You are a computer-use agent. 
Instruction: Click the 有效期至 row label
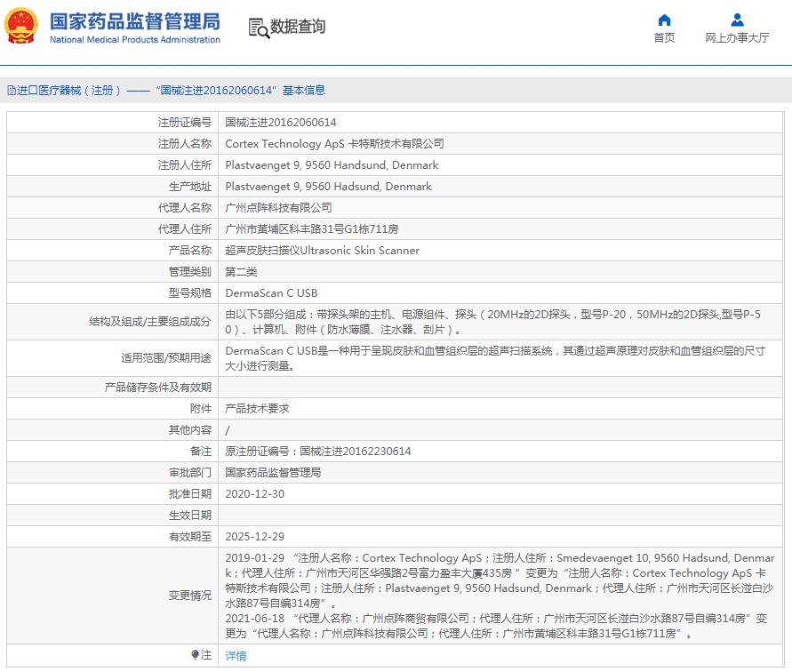190,537
